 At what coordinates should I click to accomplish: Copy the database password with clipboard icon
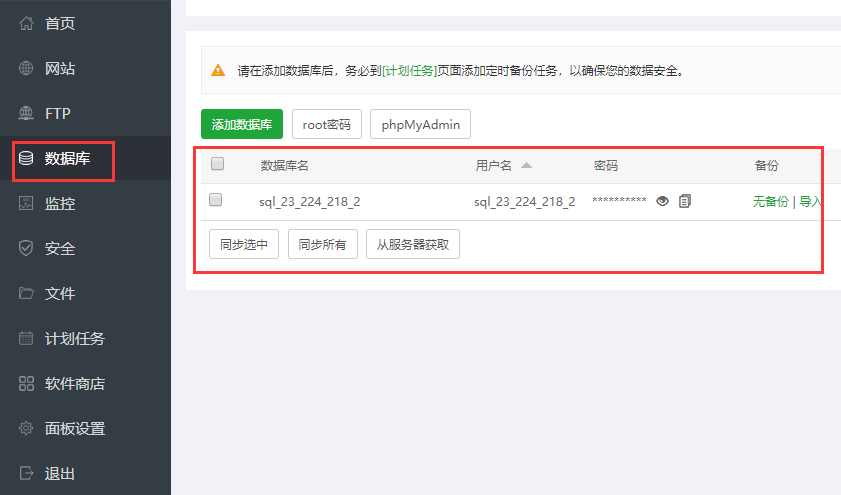[x=685, y=201]
